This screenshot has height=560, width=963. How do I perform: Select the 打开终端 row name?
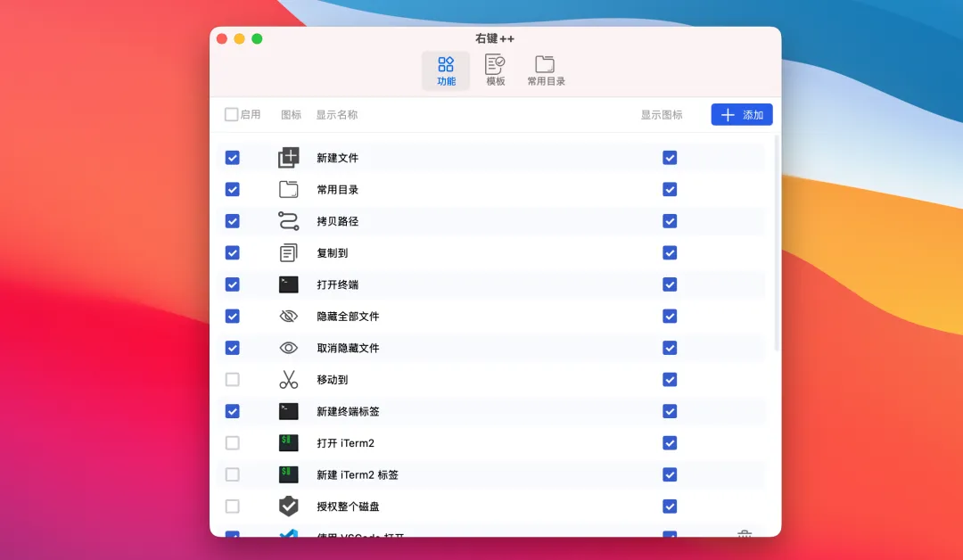tap(338, 284)
